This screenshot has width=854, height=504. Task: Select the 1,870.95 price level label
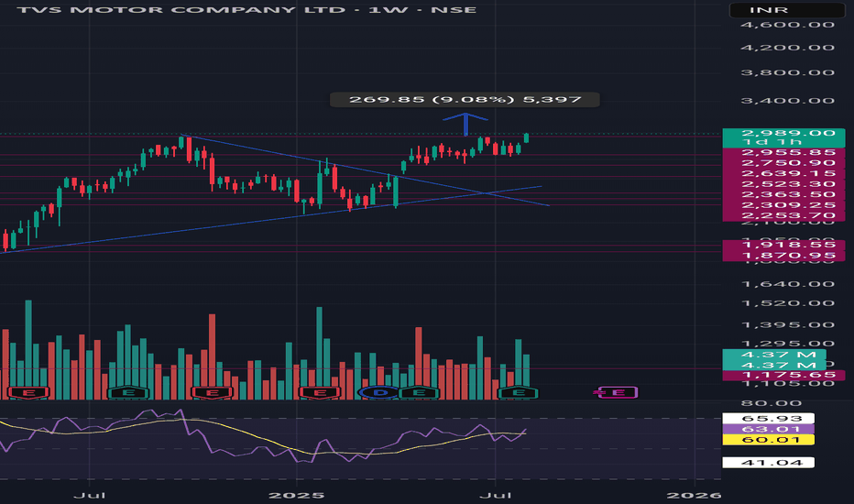click(783, 256)
